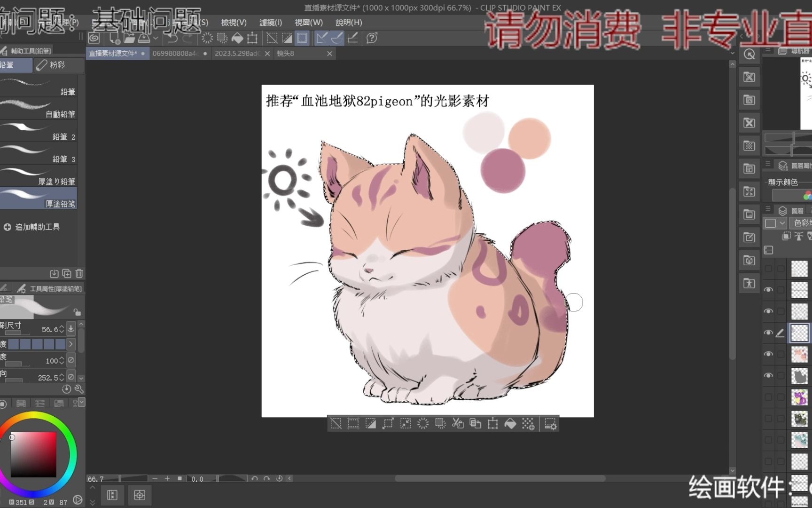Viewport: 812px width, 508px height.
Task: Deselect using command bar deselect icon
Action: (x=272, y=38)
